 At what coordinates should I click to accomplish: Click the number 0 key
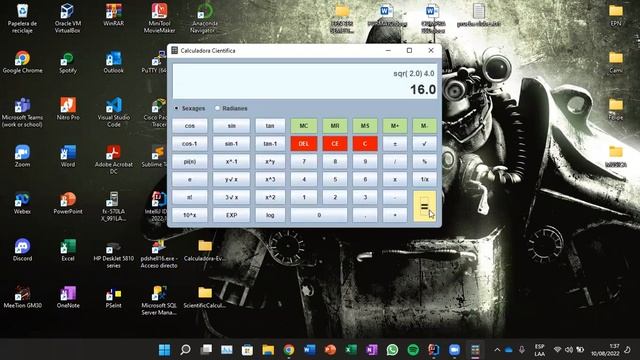[x=319, y=215]
